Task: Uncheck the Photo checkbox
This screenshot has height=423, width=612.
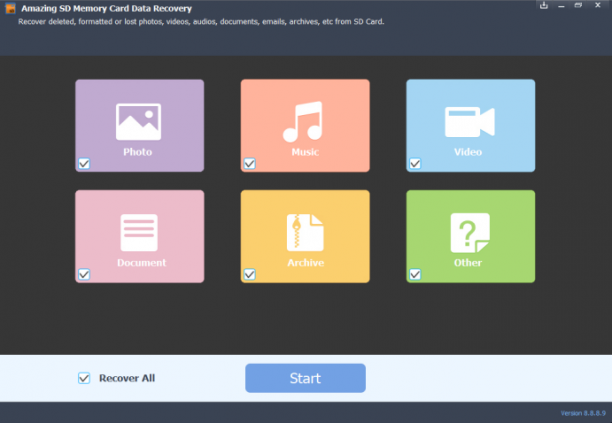Action: click(84, 164)
